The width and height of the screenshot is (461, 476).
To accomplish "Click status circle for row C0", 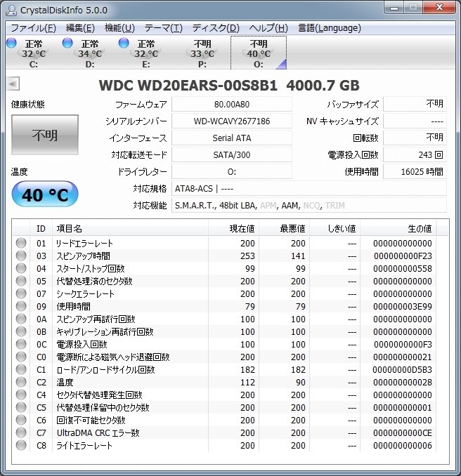I will [x=21, y=357].
